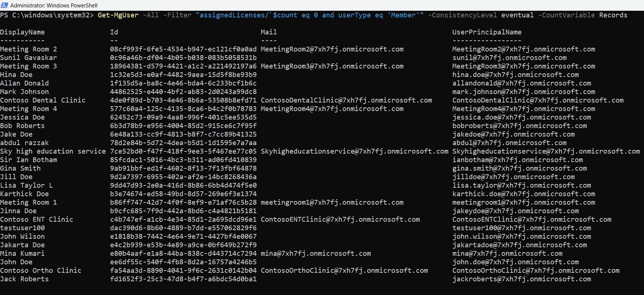Click the Id starting with 08cf993f
Viewport: 644px width, 295px height.
point(183,49)
